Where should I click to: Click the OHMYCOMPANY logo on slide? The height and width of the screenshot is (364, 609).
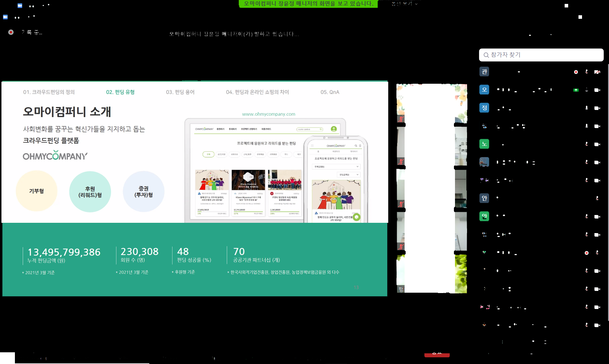[x=55, y=155]
